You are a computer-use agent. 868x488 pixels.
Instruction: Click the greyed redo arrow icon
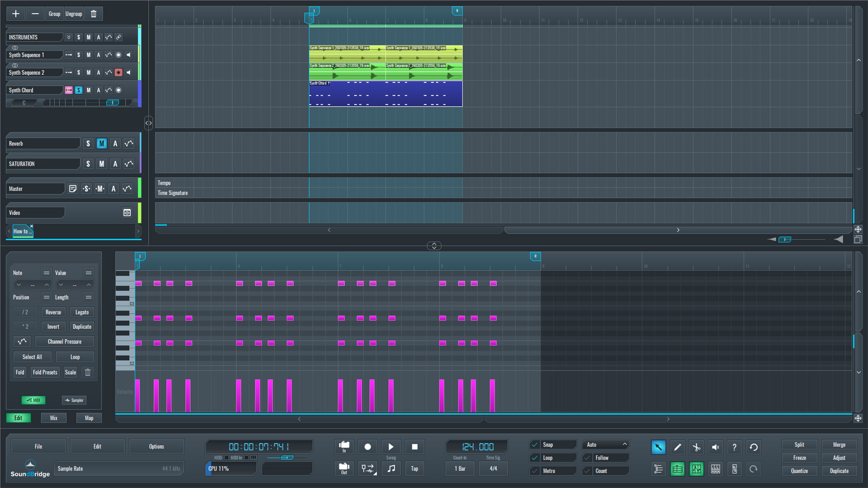[x=754, y=469]
